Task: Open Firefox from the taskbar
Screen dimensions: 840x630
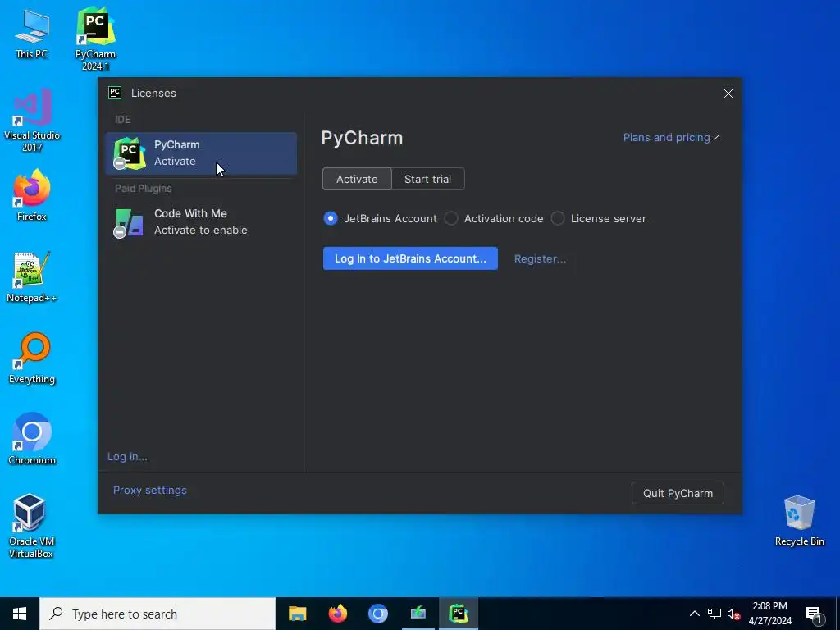Action: click(337, 614)
